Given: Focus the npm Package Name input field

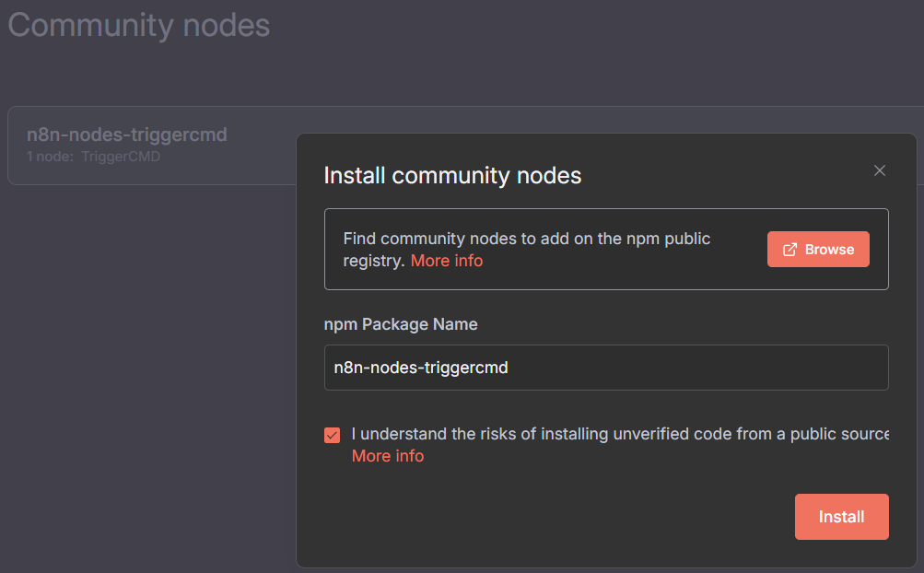Looking at the screenshot, I should [x=606, y=368].
